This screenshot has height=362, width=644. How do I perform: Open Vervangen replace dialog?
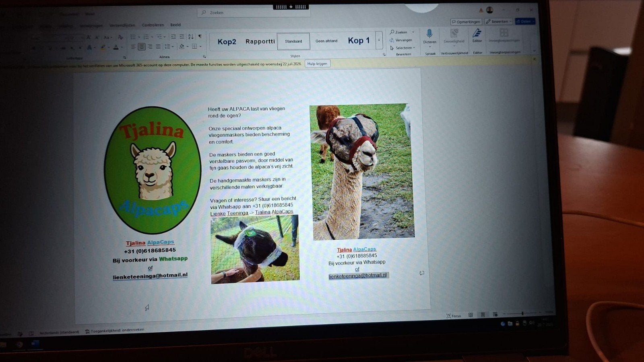[401, 40]
